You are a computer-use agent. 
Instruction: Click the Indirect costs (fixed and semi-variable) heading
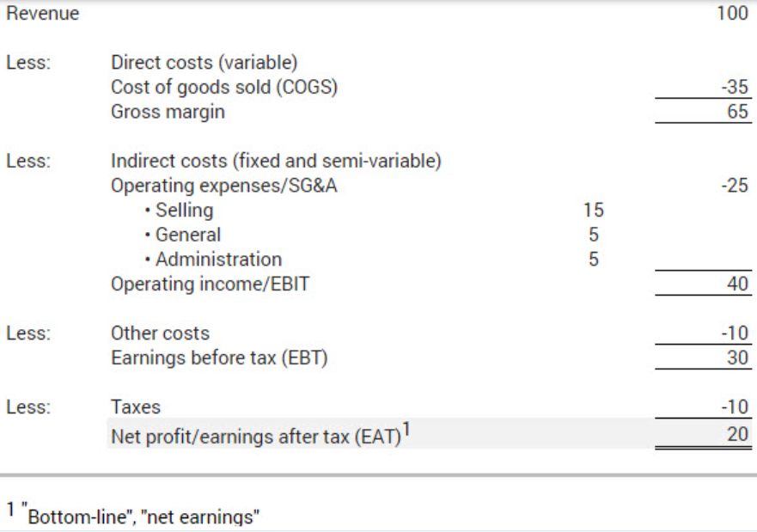[x=276, y=161]
